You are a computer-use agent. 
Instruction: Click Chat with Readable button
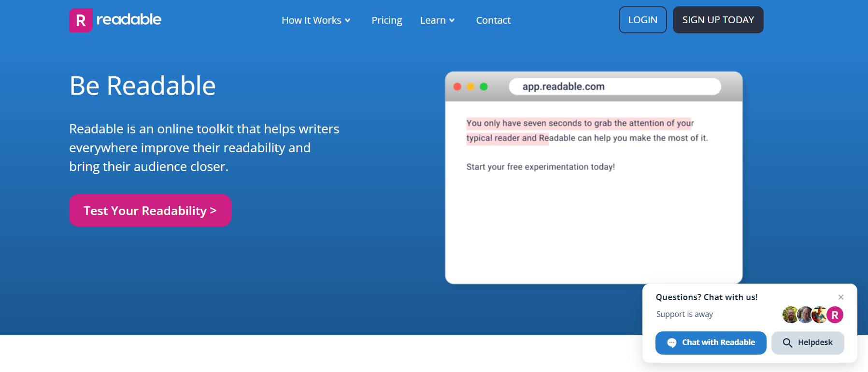(711, 343)
